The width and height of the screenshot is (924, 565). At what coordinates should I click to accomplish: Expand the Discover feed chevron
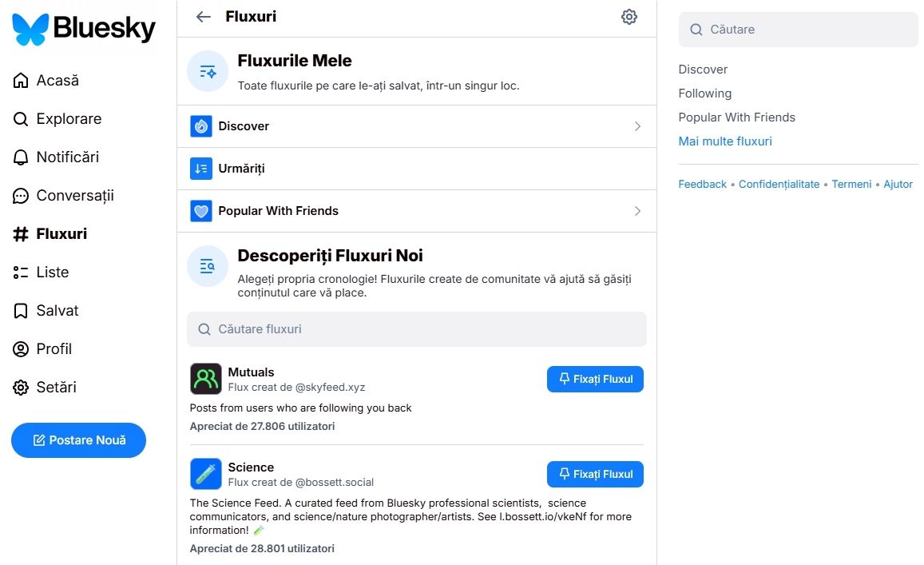[x=637, y=126]
